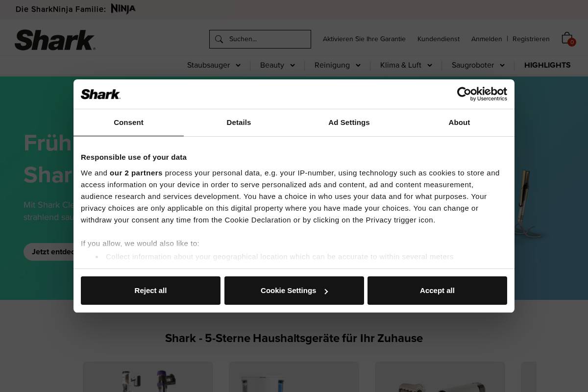Open the shopping cart icon
The width and height of the screenshot is (588, 392).
566,37
